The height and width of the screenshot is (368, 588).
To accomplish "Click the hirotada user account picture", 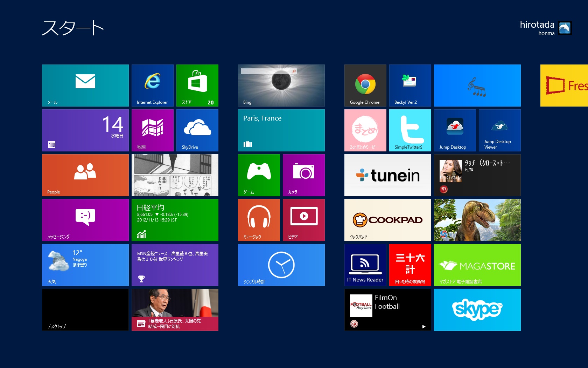I will (x=565, y=28).
